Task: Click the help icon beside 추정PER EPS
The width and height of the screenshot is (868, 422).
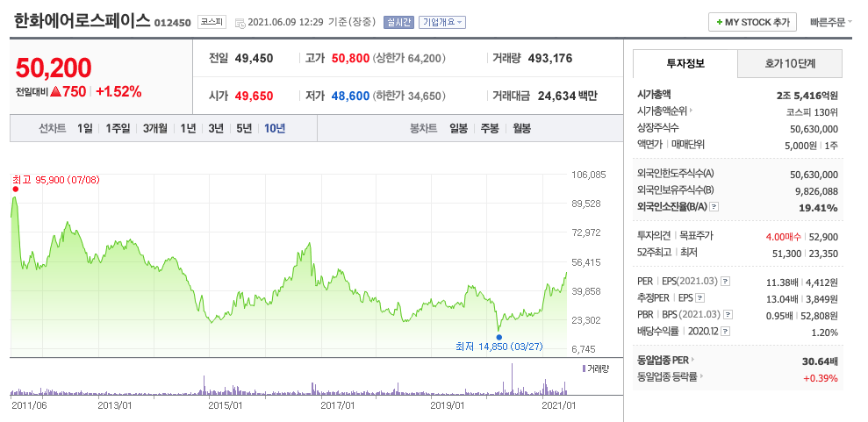Action: click(x=700, y=298)
